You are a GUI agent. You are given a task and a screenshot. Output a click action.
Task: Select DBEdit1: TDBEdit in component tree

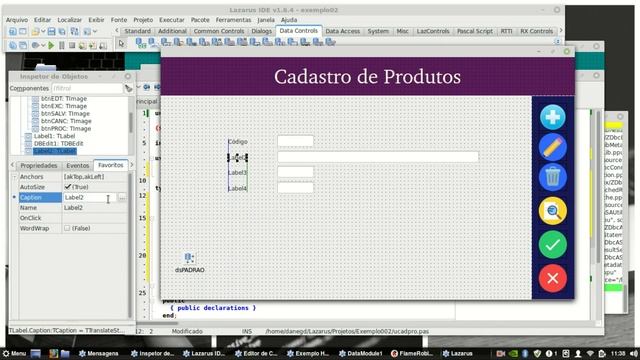pos(58,143)
